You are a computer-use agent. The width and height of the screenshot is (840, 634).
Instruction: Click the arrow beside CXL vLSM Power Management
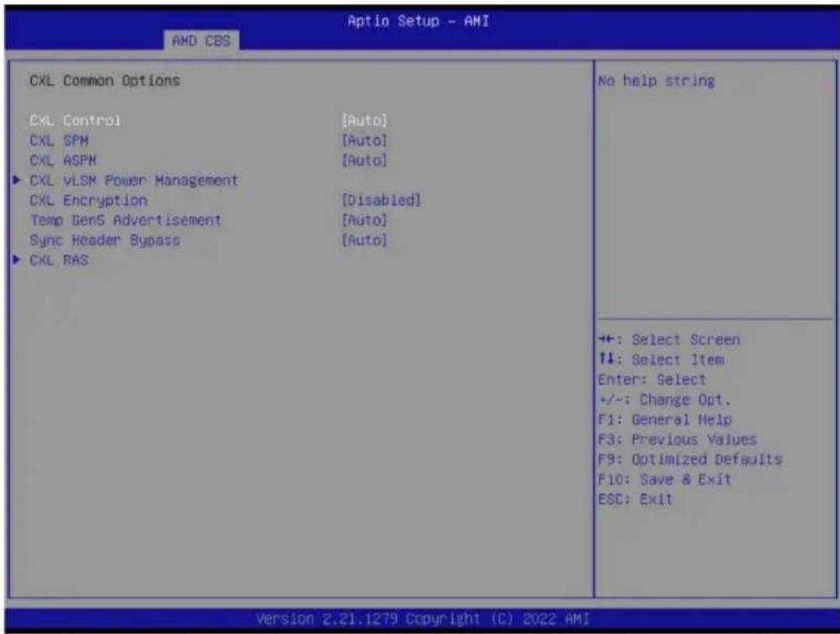tap(16, 180)
